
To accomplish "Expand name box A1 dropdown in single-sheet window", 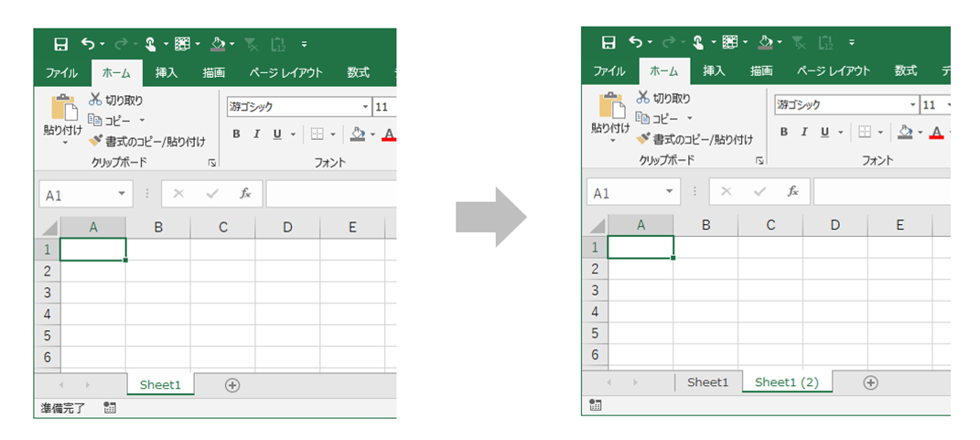I will point(122,194).
